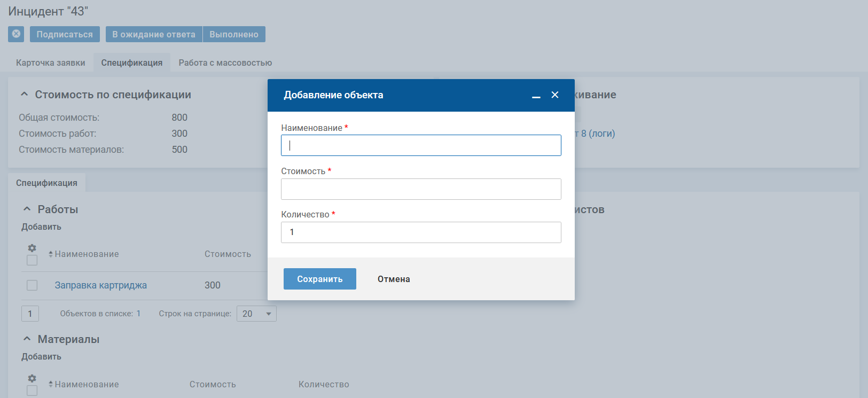This screenshot has height=398, width=868.
Task: Collapse the Работы section
Action: pos(27,209)
